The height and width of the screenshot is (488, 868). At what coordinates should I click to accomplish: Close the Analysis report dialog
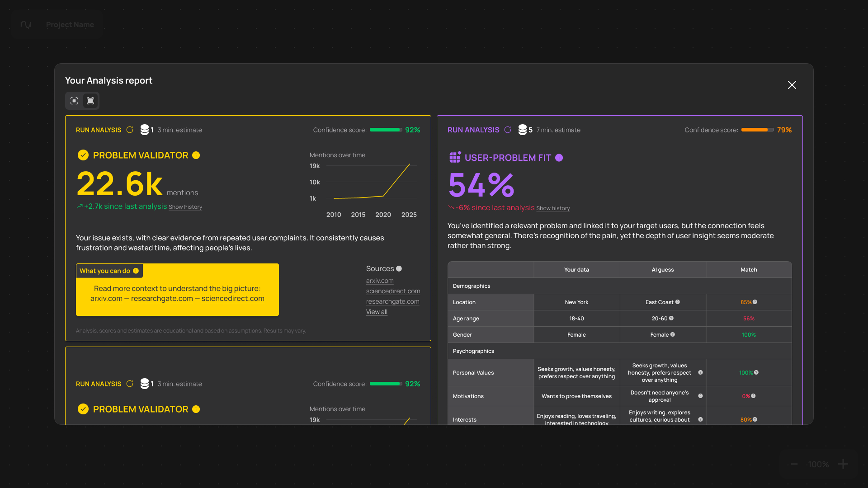[x=792, y=85]
